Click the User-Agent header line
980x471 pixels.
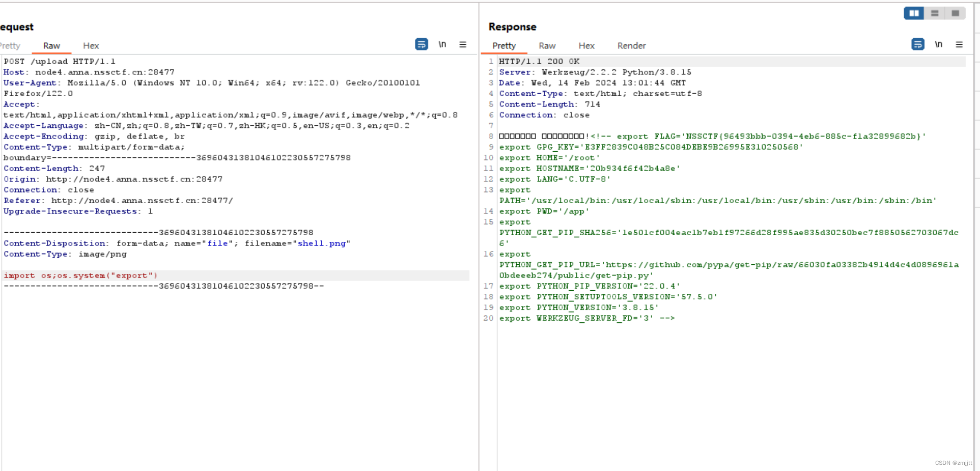click(212, 88)
